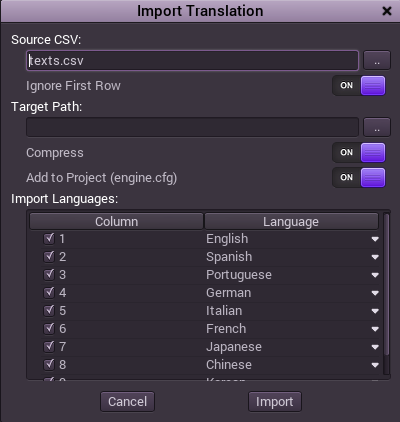Browse for the Target Path folder

(x=377, y=127)
